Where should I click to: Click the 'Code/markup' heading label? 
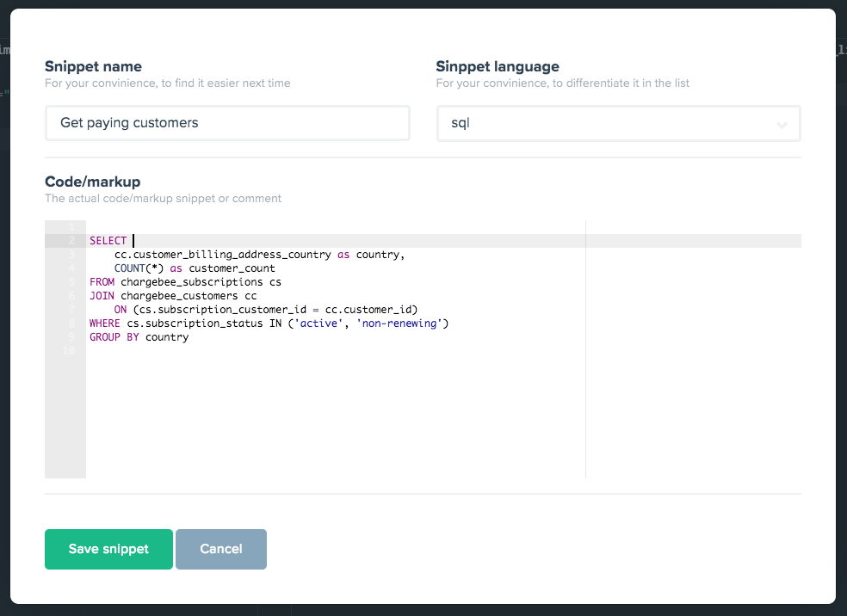click(92, 182)
